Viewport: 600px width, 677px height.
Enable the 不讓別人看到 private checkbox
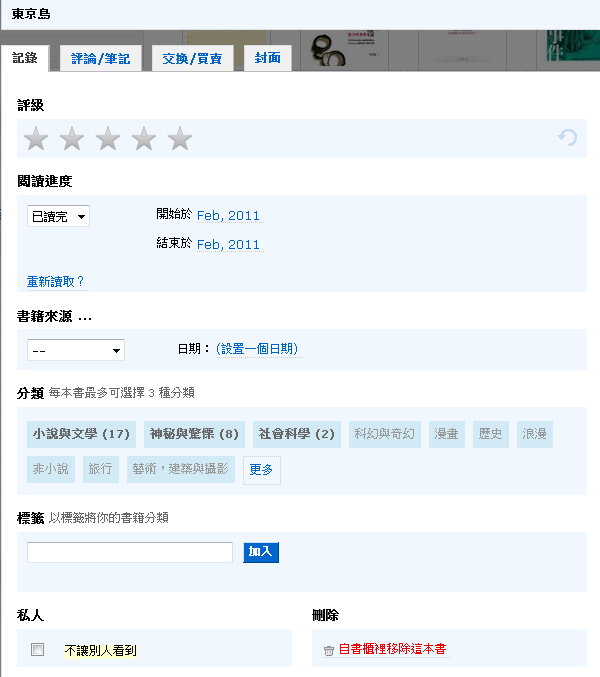pyautogui.click(x=38, y=649)
